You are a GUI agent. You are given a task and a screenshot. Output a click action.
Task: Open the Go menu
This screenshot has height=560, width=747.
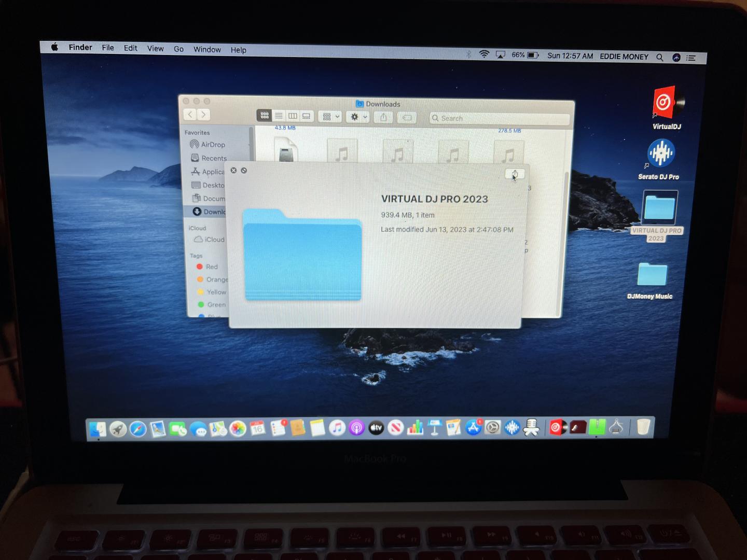click(x=179, y=49)
